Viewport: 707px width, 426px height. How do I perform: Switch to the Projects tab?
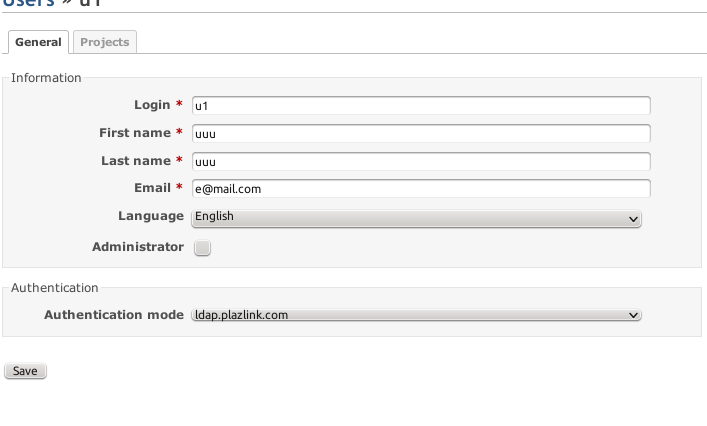pos(105,42)
